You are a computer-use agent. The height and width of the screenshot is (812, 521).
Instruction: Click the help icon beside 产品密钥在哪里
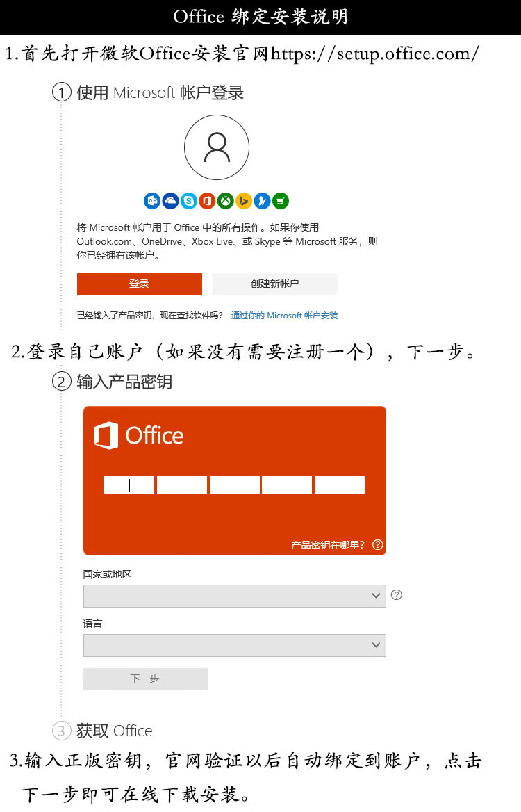pyautogui.click(x=378, y=545)
